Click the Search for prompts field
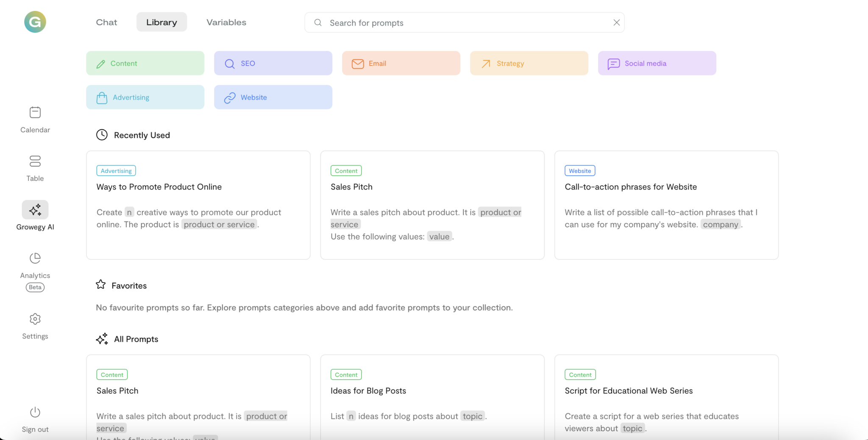Image resolution: width=868 pixels, height=440 pixels. [464, 23]
